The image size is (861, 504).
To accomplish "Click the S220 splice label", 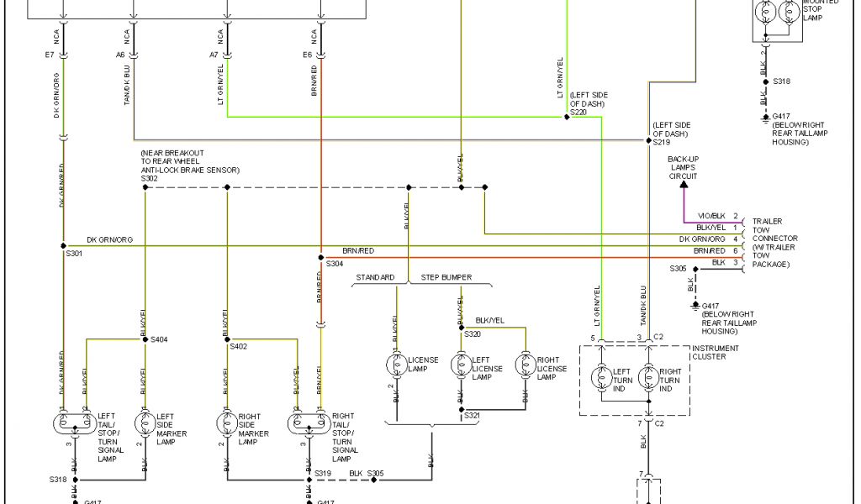I will click(x=578, y=112).
